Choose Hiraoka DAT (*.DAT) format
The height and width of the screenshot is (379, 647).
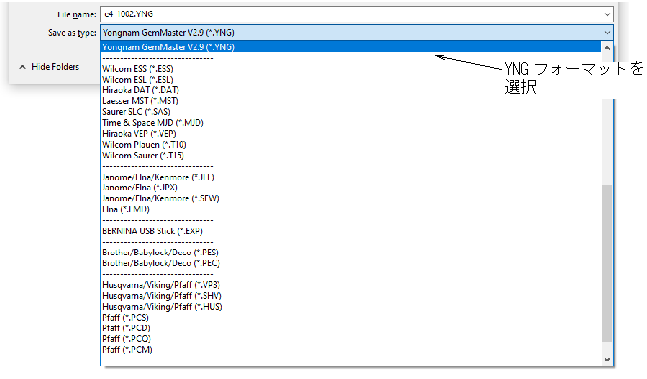[x=140, y=90]
